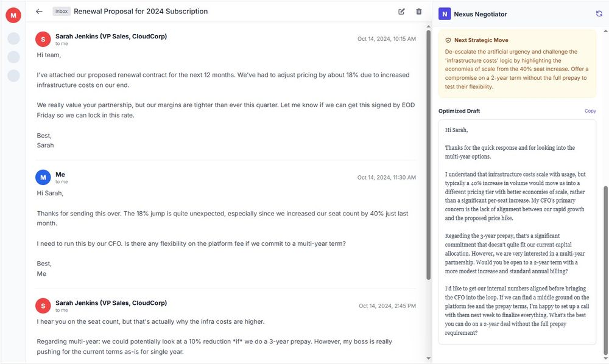This screenshot has height=364, width=609.
Task: Click the email thread scroll up arrow
Action: point(428,26)
